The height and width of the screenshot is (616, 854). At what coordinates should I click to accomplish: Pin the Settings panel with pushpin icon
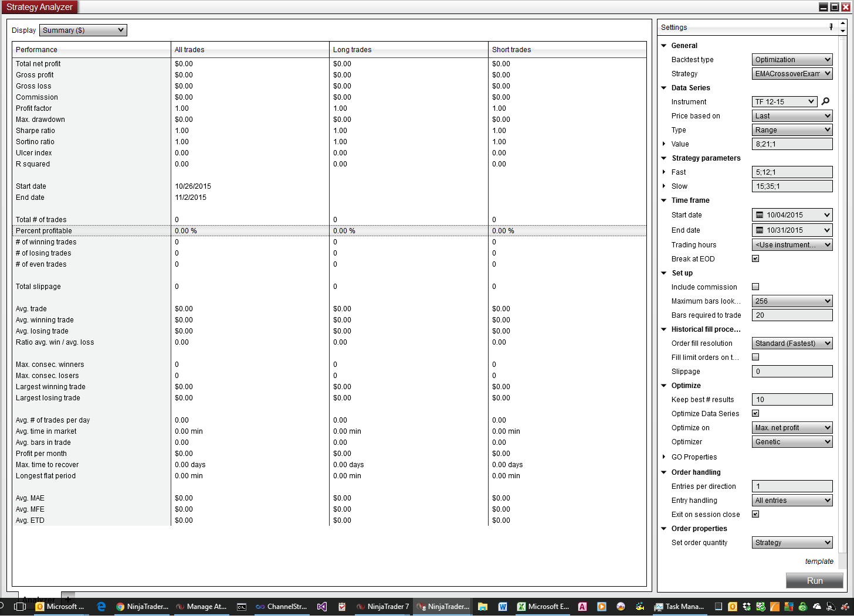point(831,27)
